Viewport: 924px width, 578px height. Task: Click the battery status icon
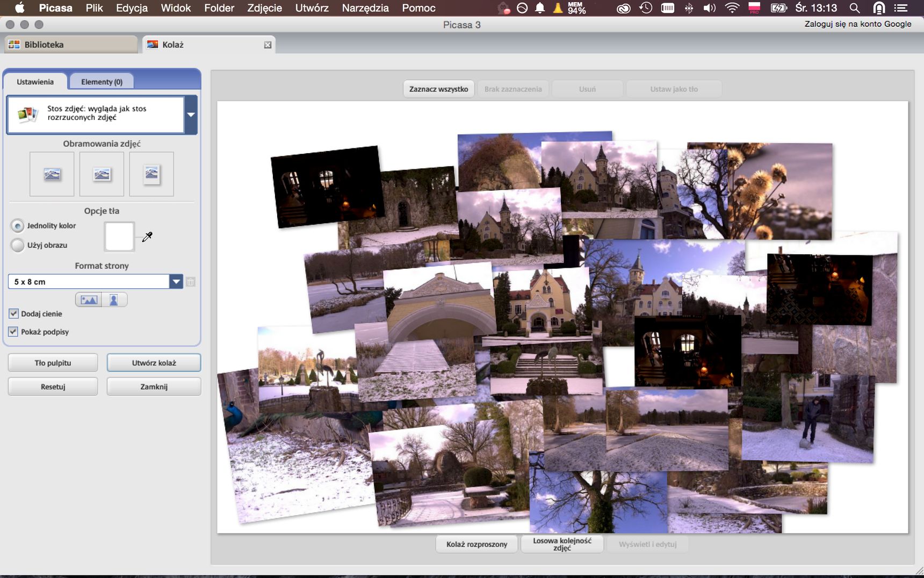coord(778,8)
